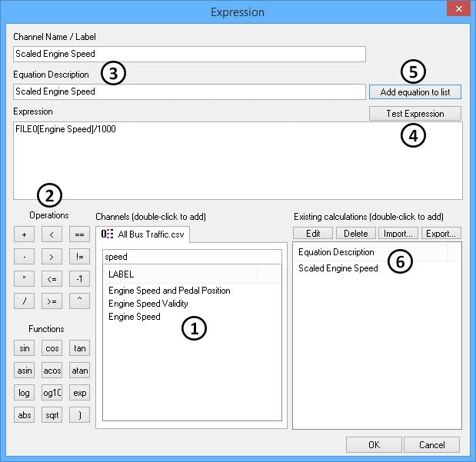Select Engine Speed Validity channel
The width and height of the screenshot is (476, 462).
pyautogui.click(x=148, y=304)
